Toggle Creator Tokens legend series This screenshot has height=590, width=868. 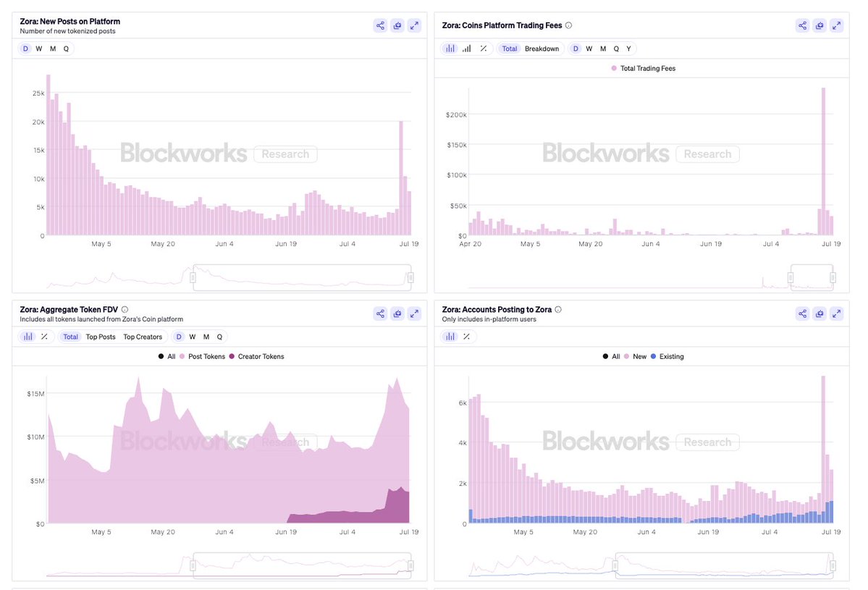click(x=256, y=356)
